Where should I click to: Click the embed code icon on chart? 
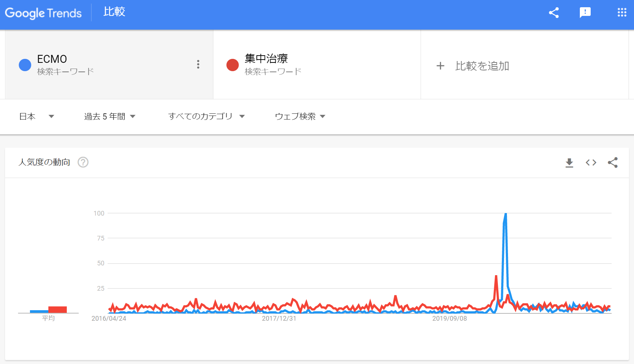click(x=591, y=163)
